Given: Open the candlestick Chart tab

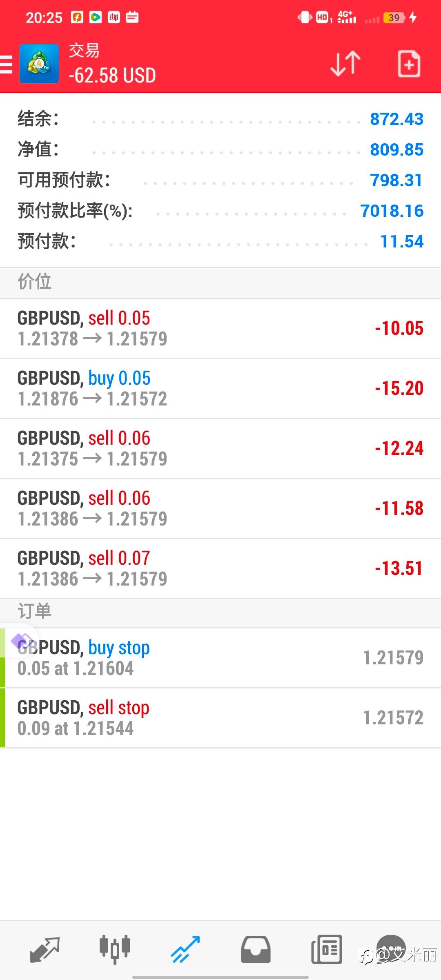Looking at the screenshot, I should click(x=115, y=949).
